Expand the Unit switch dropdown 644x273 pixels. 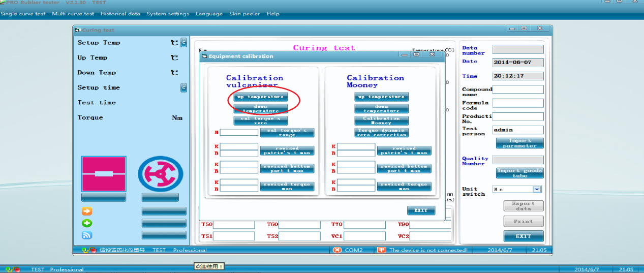[537, 189]
